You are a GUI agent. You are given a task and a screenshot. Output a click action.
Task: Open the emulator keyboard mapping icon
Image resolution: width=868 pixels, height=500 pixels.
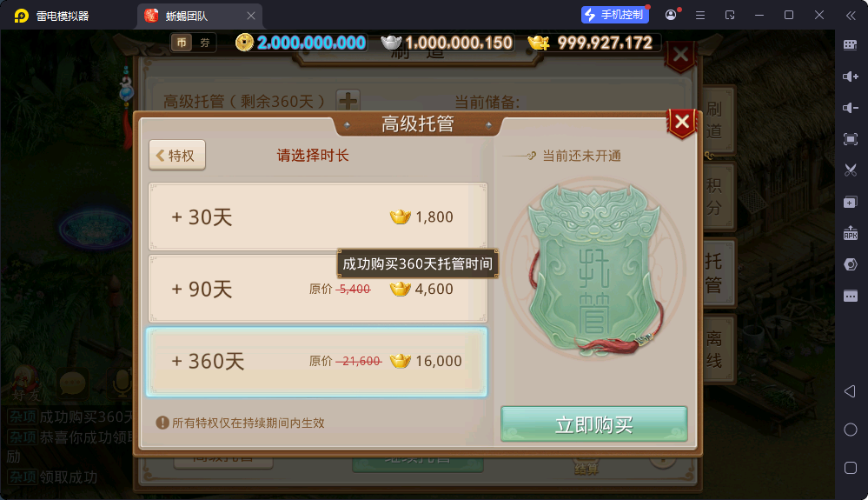point(851,45)
